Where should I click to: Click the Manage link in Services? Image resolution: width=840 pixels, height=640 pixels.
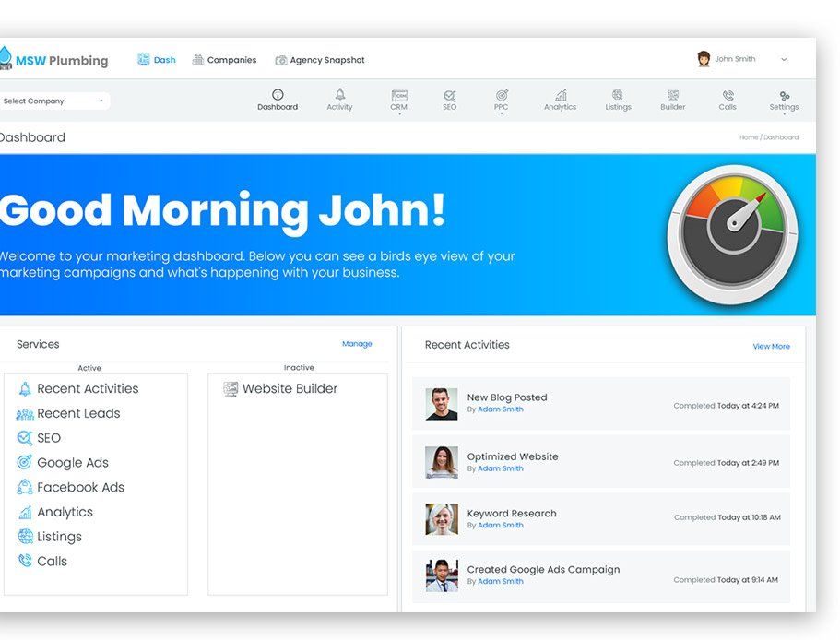[358, 344]
